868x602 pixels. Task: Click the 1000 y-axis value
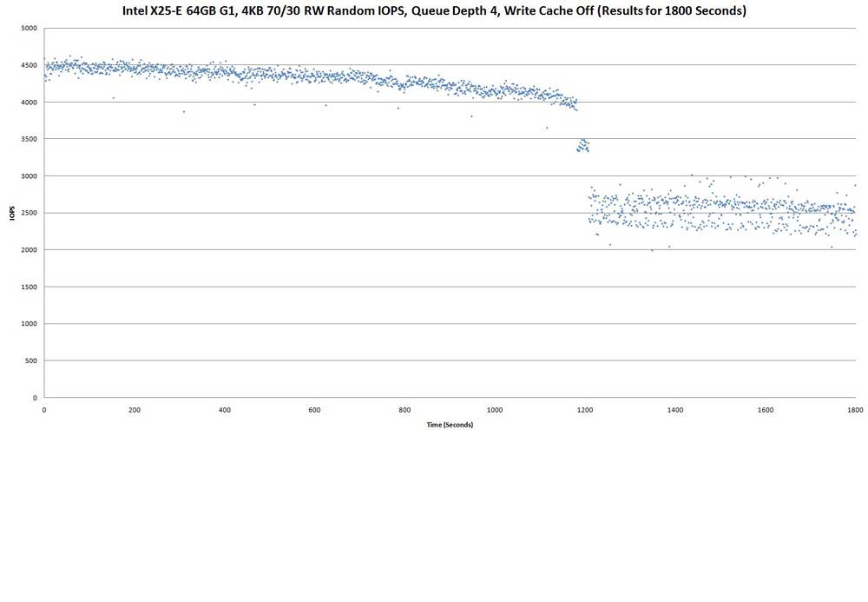click(30, 324)
